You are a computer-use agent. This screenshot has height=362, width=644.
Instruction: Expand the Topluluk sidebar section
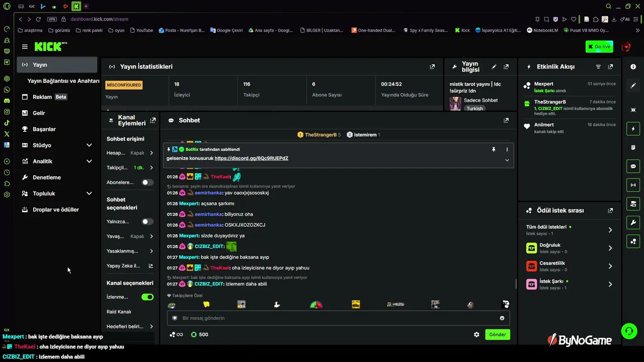tap(89, 194)
